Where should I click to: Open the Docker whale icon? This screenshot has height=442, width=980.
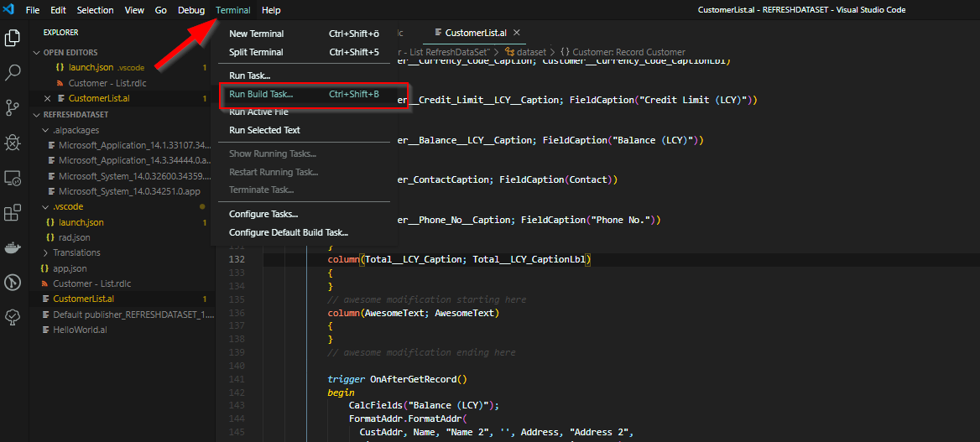13,247
